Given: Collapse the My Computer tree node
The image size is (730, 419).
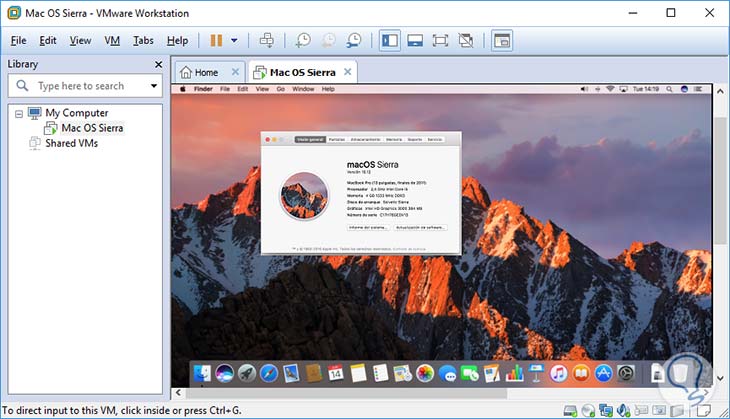Looking at the screenshot, I should point(19,114).
